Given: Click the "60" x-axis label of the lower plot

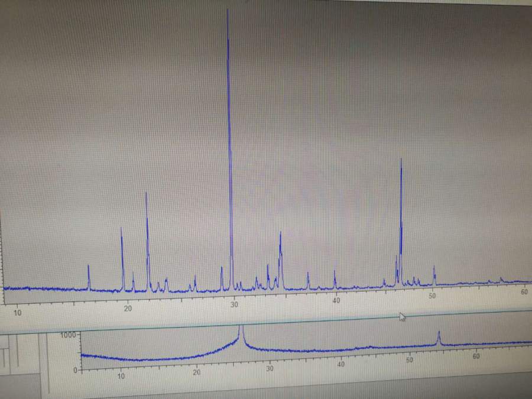Looking at the screenshot, I should (x=476, y=356).
